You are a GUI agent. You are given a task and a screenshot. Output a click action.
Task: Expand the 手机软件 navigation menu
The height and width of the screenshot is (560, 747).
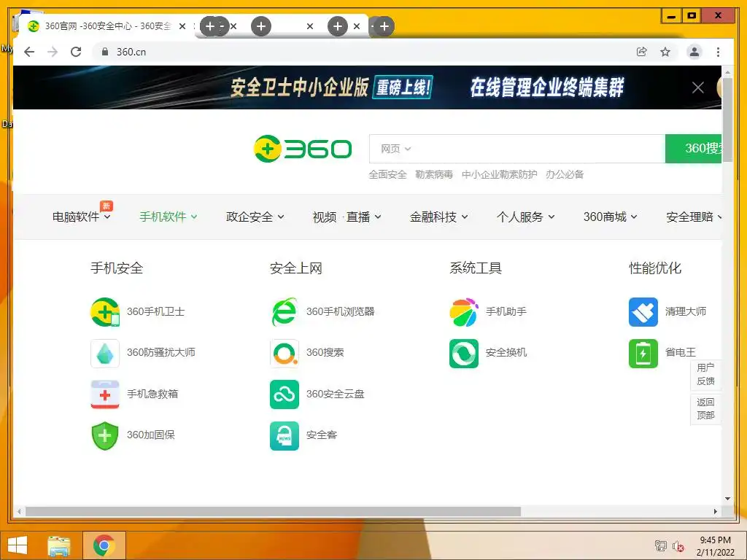[169, 217]
